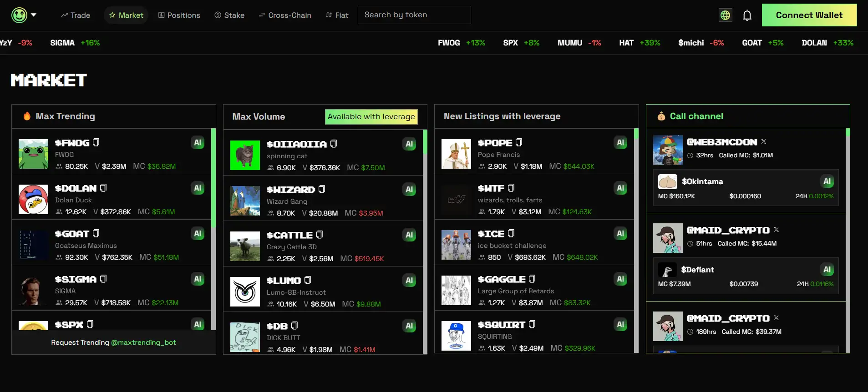868x392 pixels.
Task: Click the AI badge on $DOLAN
Action: [x=198, y=188]
